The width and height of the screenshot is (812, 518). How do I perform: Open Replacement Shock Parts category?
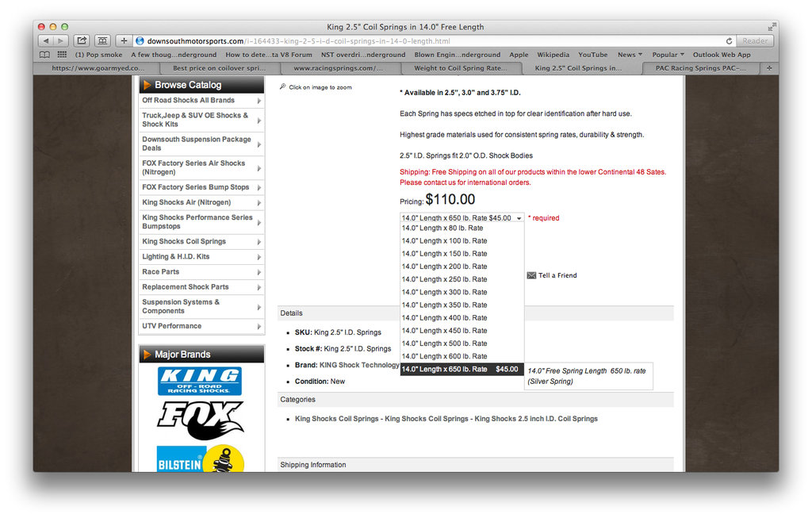pos(201,287)
